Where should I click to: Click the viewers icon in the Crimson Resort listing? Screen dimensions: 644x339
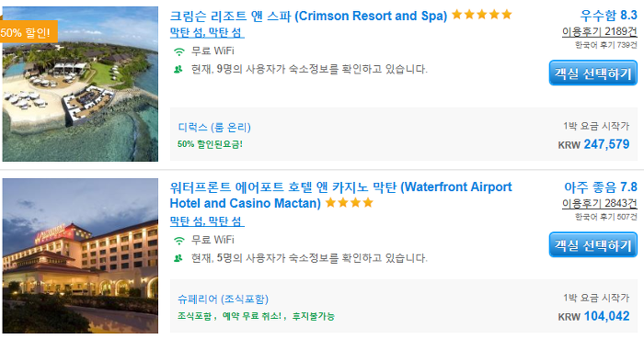[x=178, y=69]
